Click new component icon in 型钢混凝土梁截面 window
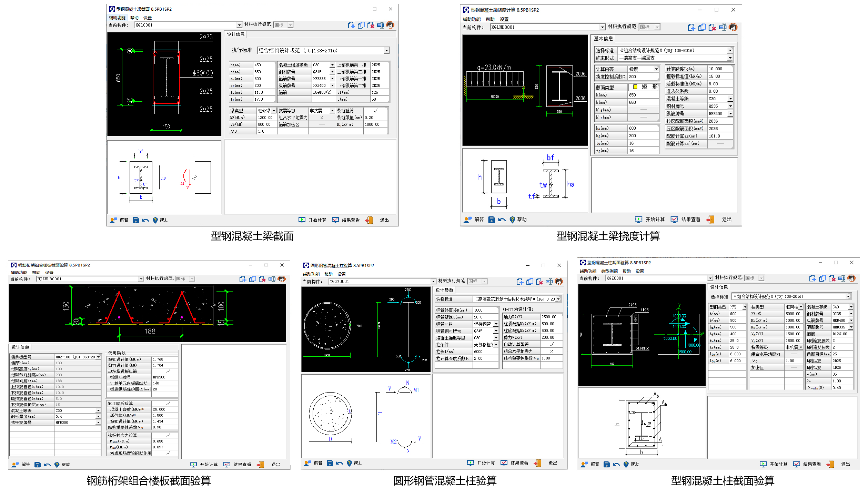This screenshot has width=868, height=498. click(x=351, y=25)
